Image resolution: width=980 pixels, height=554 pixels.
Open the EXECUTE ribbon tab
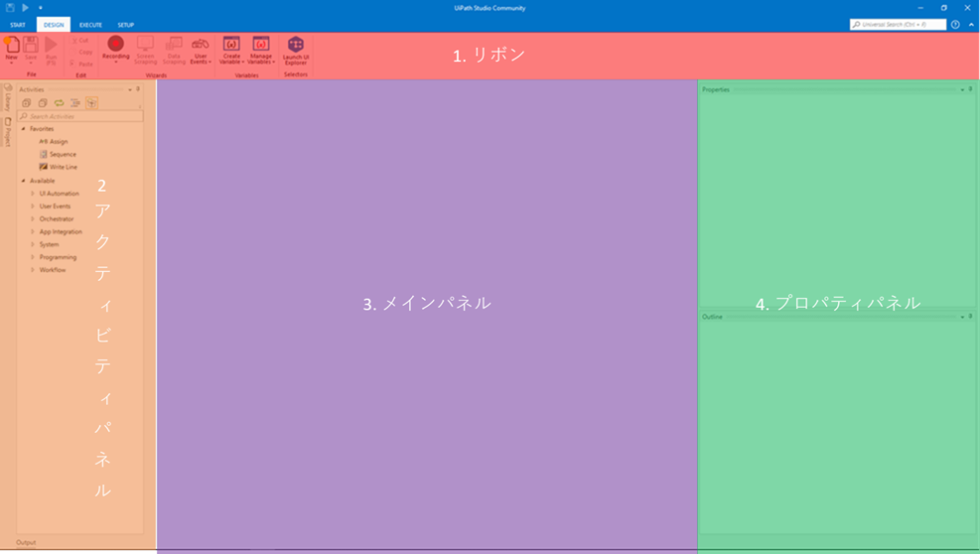(x=90, y=25)
